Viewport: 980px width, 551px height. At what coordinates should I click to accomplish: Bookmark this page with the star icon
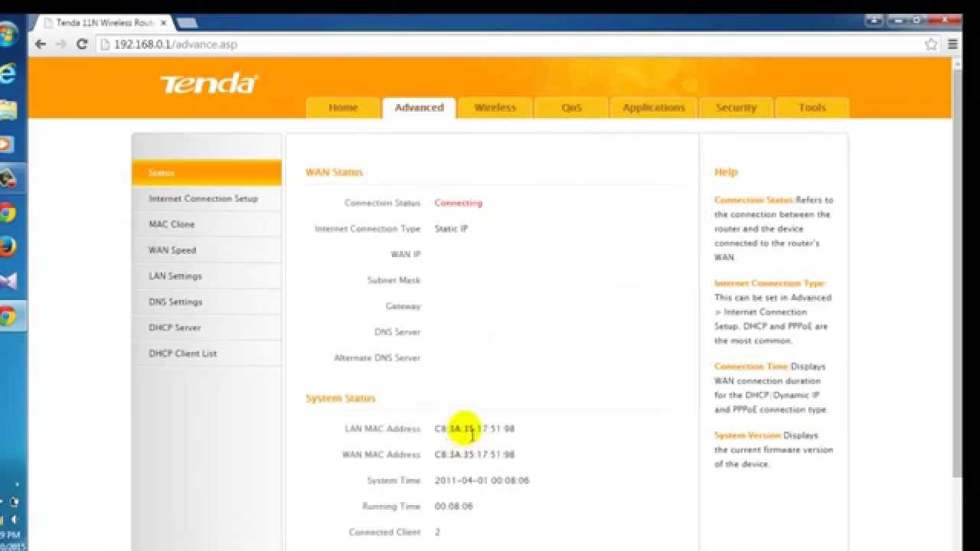coord(931,44)
